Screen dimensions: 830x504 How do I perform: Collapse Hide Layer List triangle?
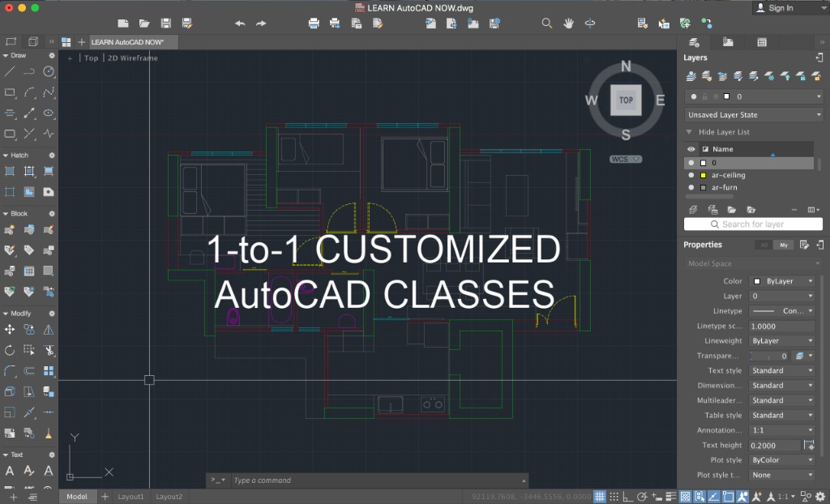point(689,132)
